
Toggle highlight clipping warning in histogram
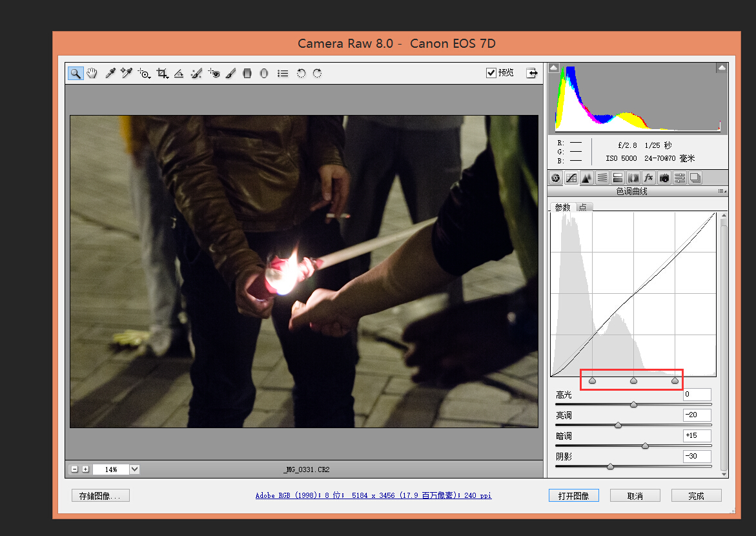[721, 68]
